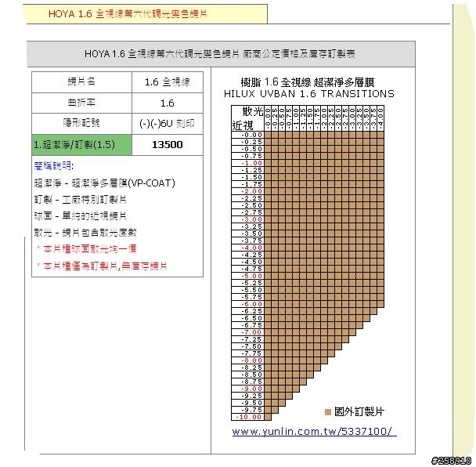The height and width of the screenshot is (467, 476).
Task: Click the -4.00 column cell in the -6.00 row
Action: pos(380,304)
